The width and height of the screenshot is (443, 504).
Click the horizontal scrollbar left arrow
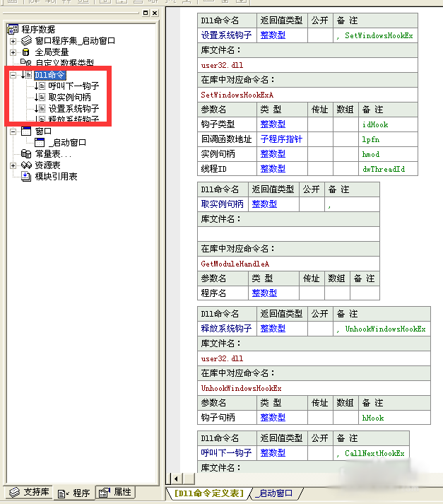click(172, 479)
